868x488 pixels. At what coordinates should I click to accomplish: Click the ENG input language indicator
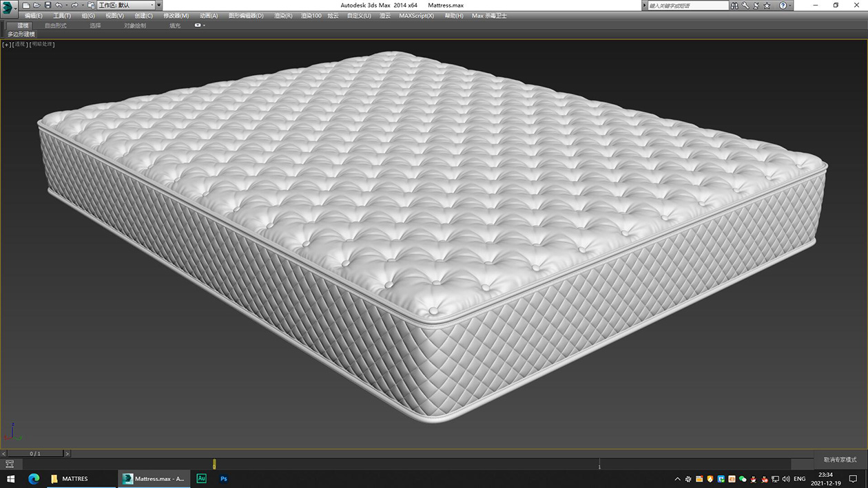tap(800, 479)
